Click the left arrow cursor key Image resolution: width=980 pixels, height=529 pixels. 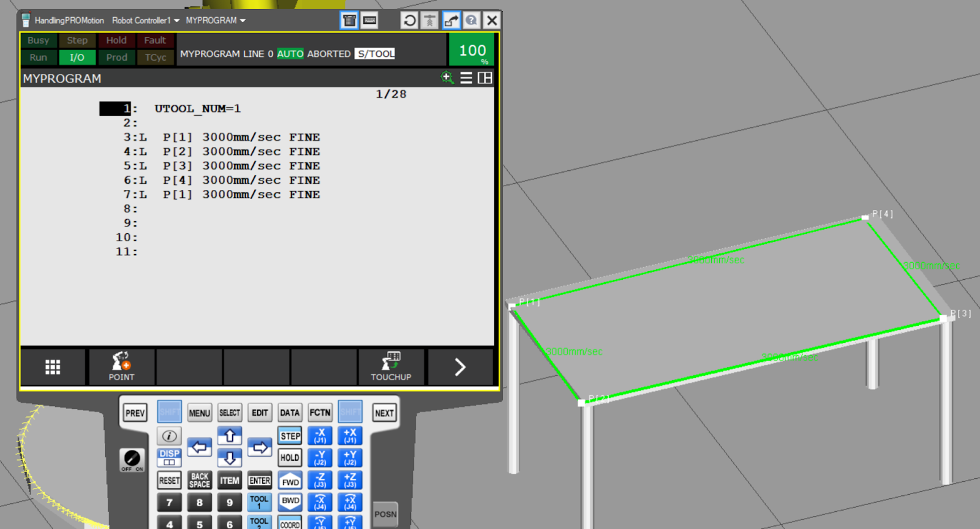pyautogui.click(x=200, y=447)
